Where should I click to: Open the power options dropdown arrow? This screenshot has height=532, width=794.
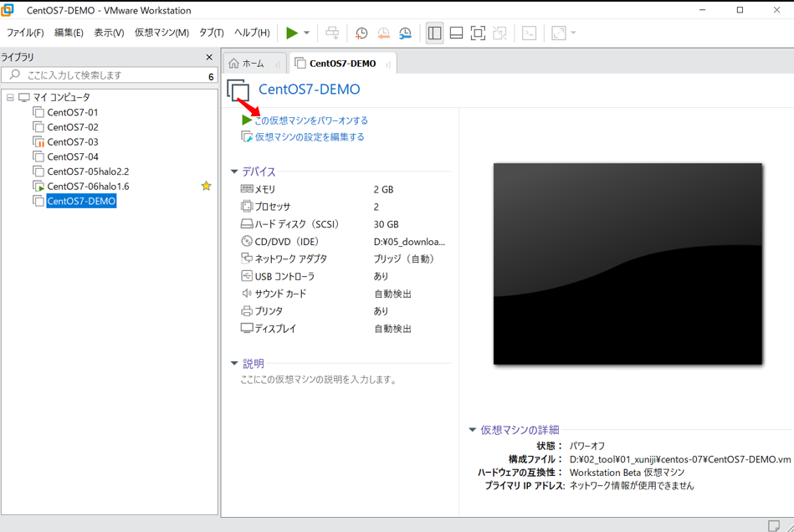point(307,33)
